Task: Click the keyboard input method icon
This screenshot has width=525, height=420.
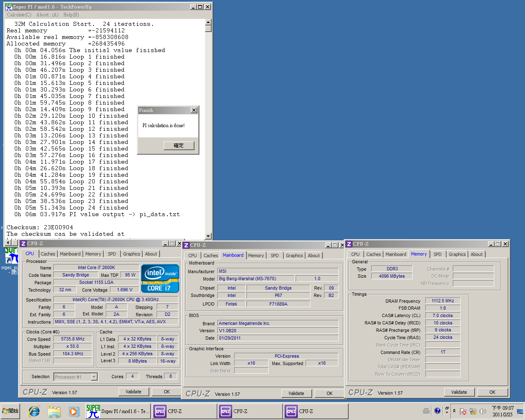Action: (x=426, y=411)
